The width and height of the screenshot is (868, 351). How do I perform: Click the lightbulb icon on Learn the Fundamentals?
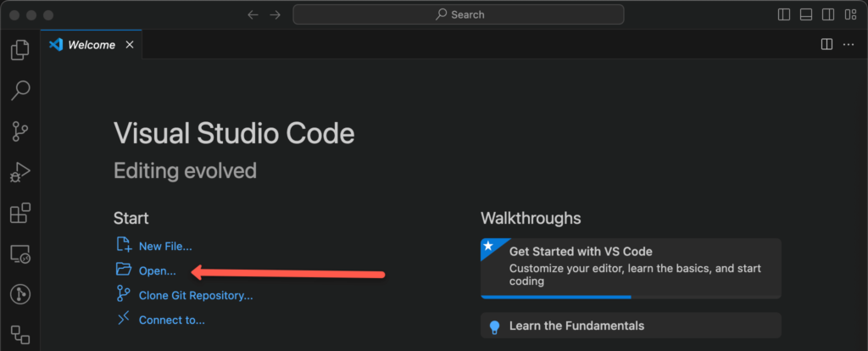pos(495,326)
